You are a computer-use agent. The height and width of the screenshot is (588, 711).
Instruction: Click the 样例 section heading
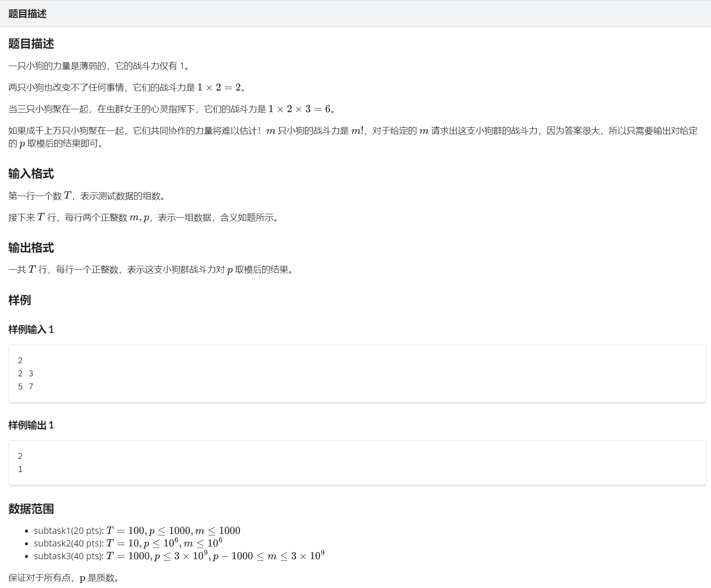[x=19, y=300]
